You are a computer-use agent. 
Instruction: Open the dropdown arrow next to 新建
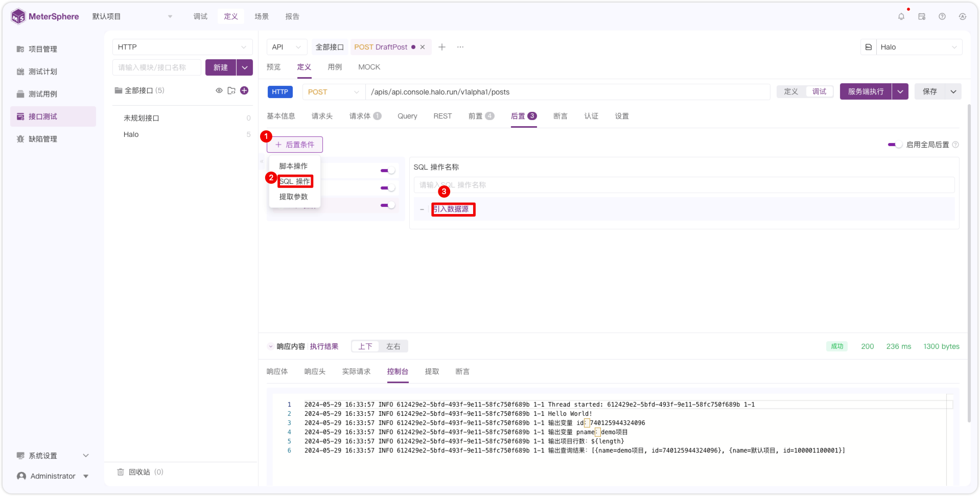click(245, 67)
